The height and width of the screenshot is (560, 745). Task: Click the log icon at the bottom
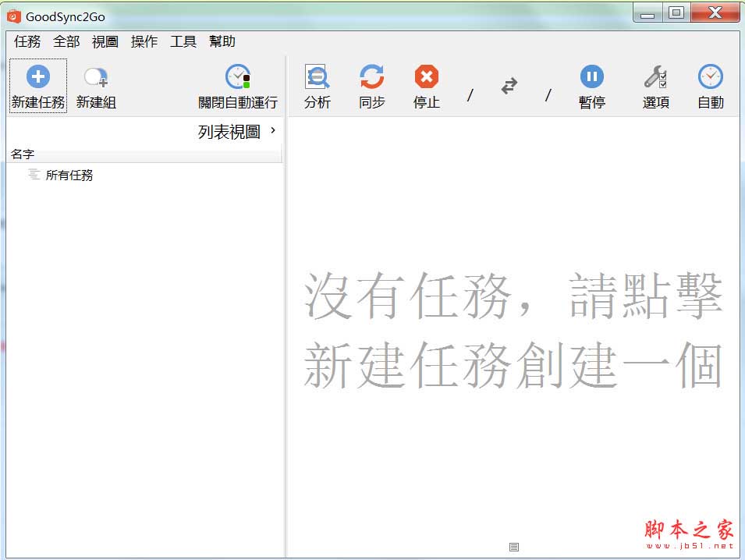click(x=513, y=548)
